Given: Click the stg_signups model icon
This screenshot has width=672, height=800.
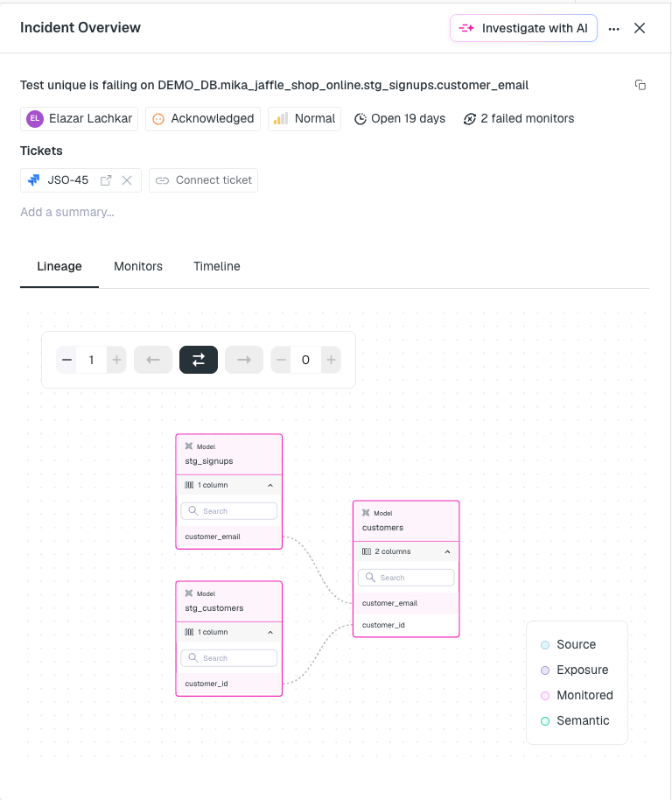Looking at the screenshot, I should (x=189, y=446).
